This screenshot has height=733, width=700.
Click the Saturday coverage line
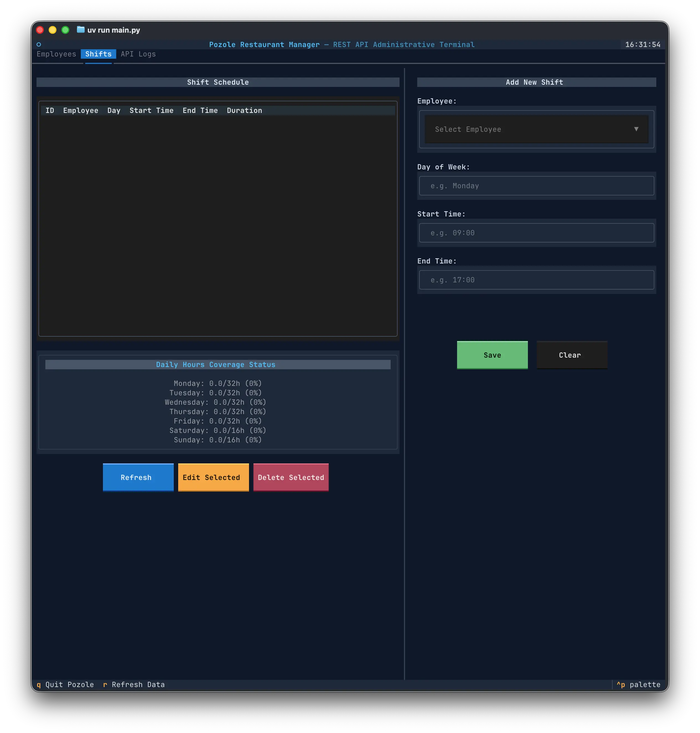pos(218,430)
